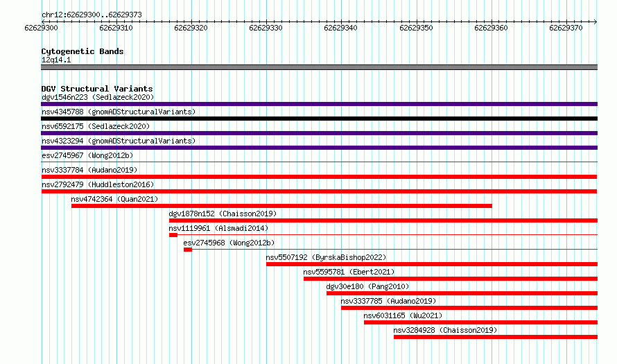The height and width of the screenshot is (364, 617).
Task: Select the nsv4742364 (Quan2021) label
Action: tap(114, 199)
